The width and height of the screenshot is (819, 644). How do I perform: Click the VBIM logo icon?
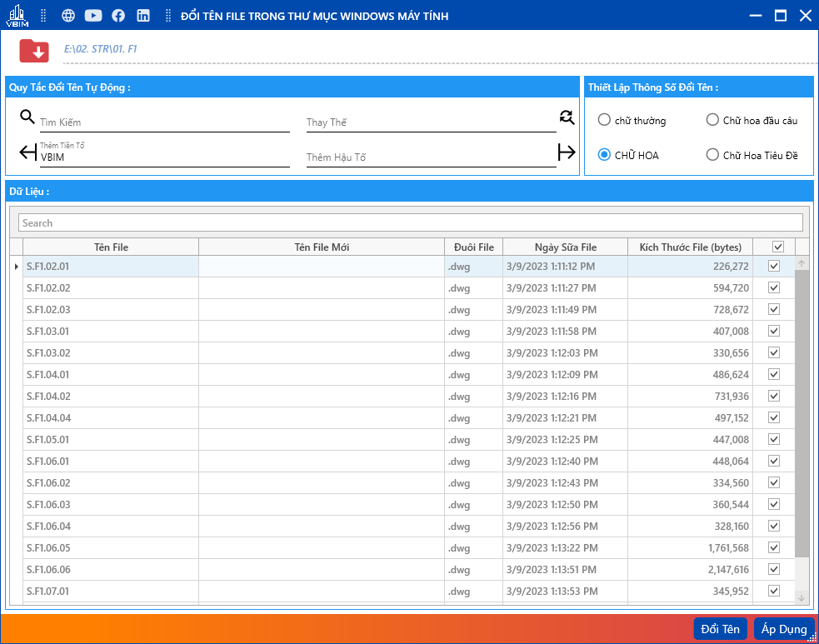coord(17,15)
